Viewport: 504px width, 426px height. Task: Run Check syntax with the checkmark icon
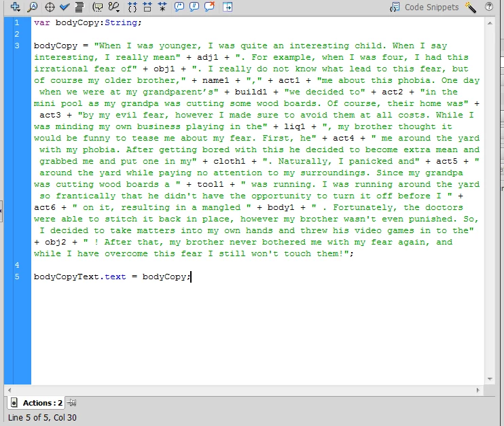pos(65,7)
